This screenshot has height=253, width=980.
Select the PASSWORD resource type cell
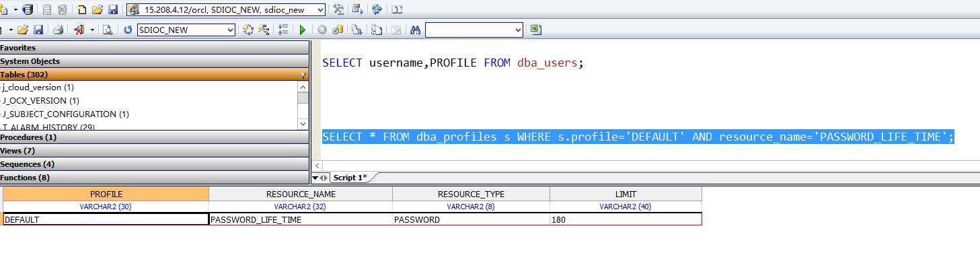[471, 219]
